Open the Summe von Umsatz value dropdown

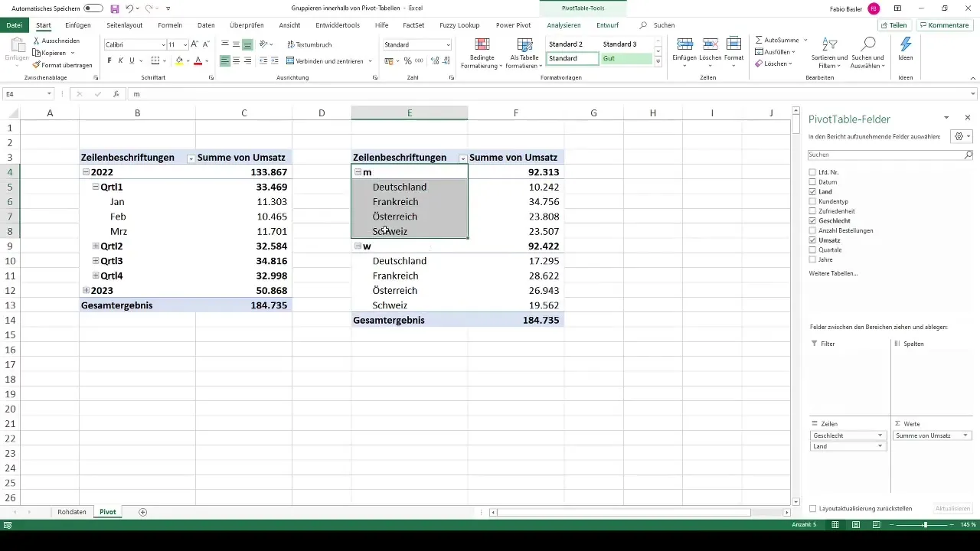965,435
